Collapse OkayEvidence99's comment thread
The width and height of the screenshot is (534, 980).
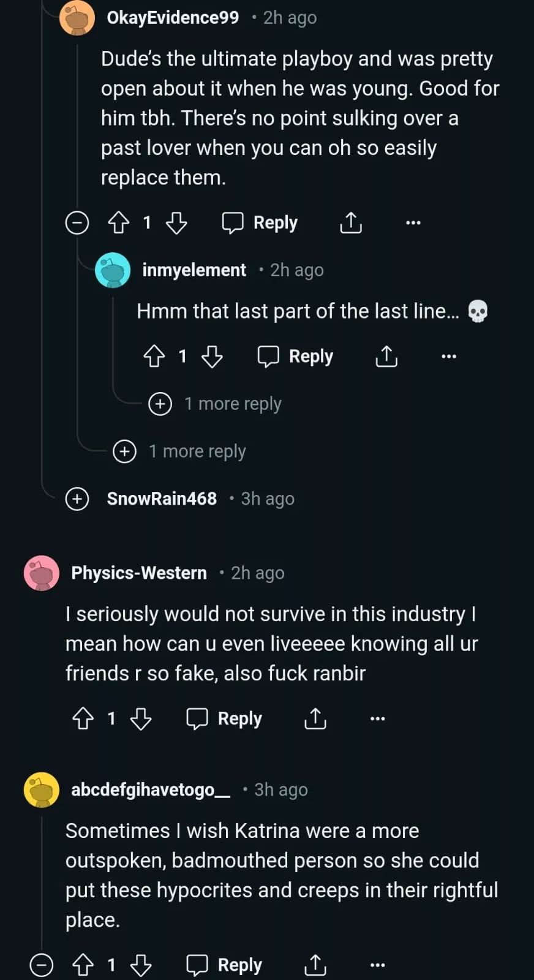[x=77, y=223]
